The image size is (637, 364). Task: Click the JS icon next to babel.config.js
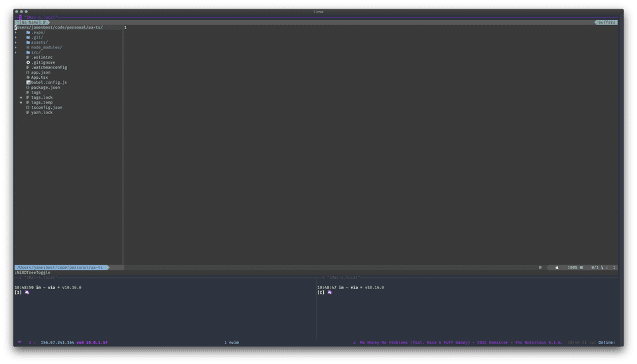28,82
